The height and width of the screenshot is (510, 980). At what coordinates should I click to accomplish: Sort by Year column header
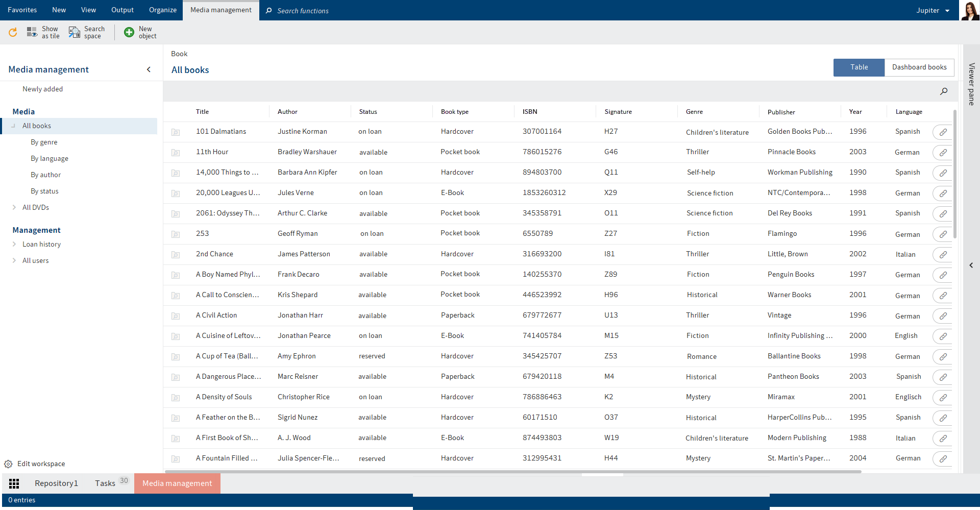coord(855,112)
